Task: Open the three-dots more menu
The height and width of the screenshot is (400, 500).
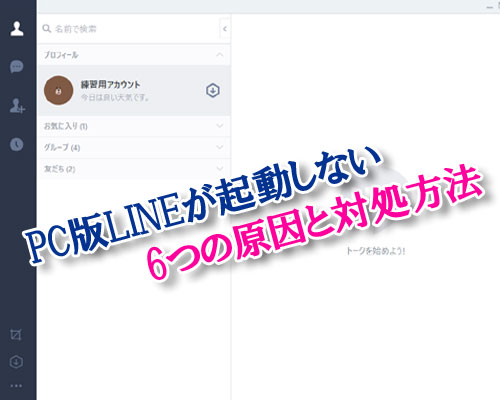Action: [16, 386]
